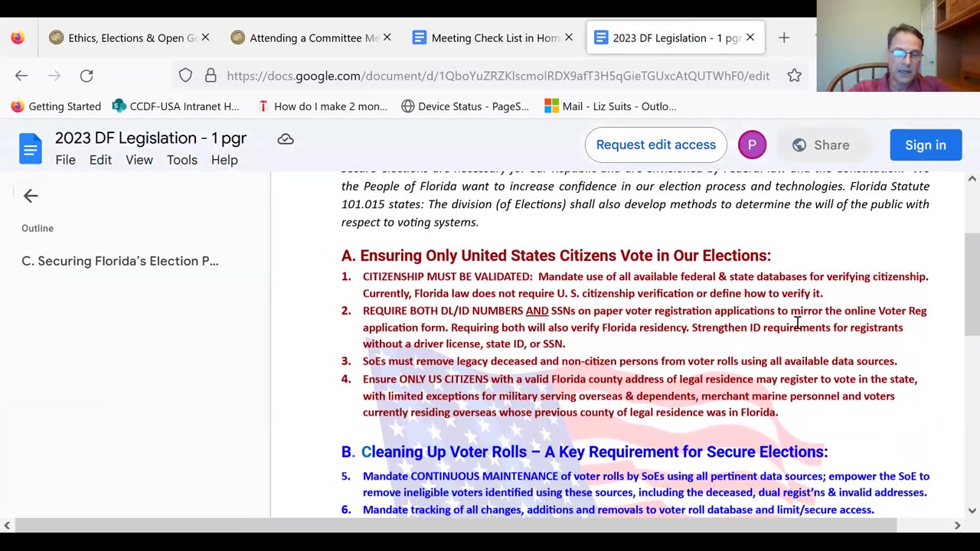Viewport: 980px width, 551px height.
Task: Reload the current page
Action: (87, 76)
